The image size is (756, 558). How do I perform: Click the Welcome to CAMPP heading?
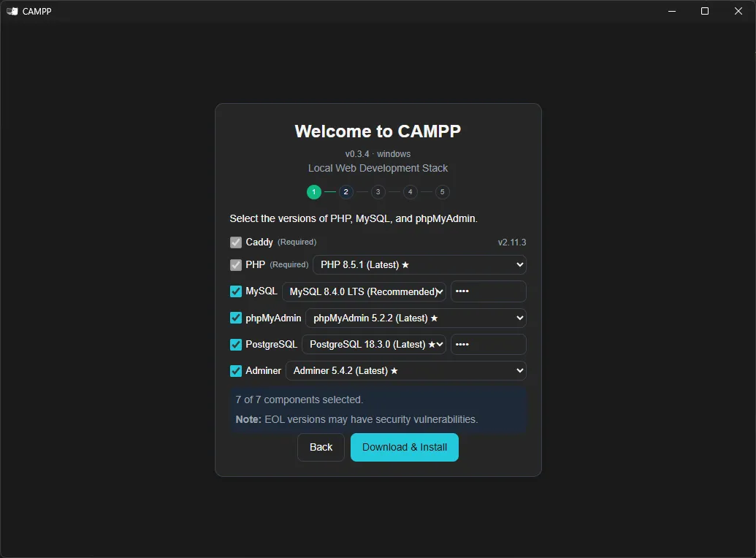[x=378, y=131]
